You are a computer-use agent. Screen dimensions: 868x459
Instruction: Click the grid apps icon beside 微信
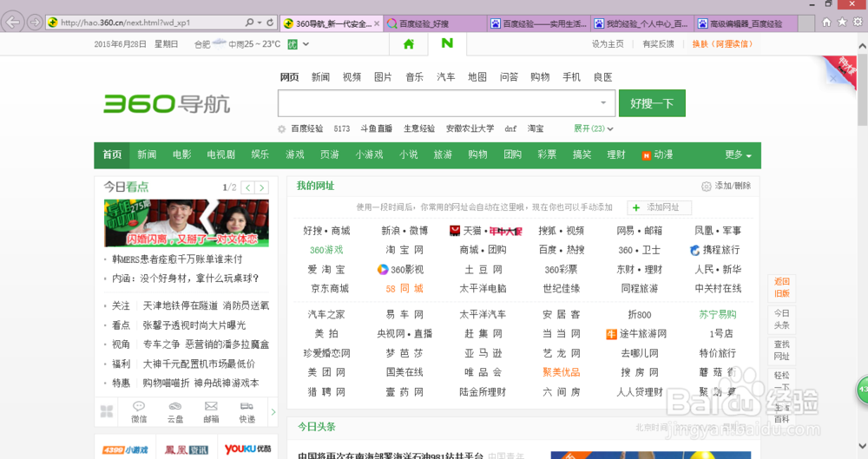tap(107, 411)
